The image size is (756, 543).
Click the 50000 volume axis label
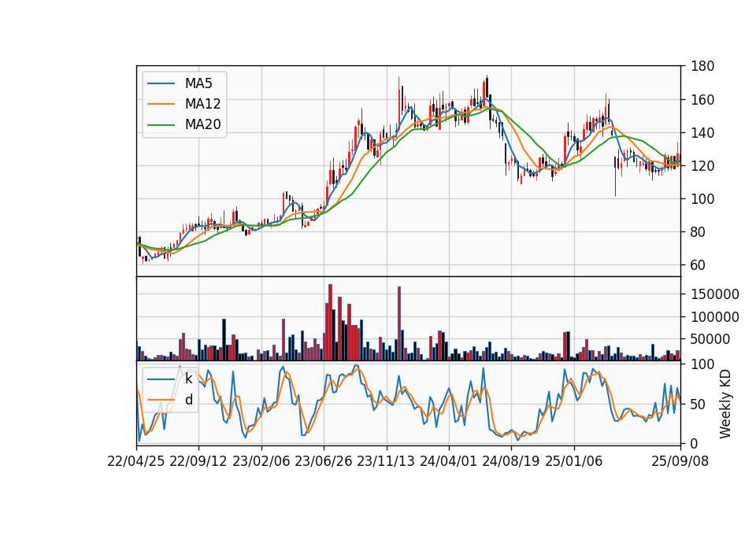tap(710, 339)
